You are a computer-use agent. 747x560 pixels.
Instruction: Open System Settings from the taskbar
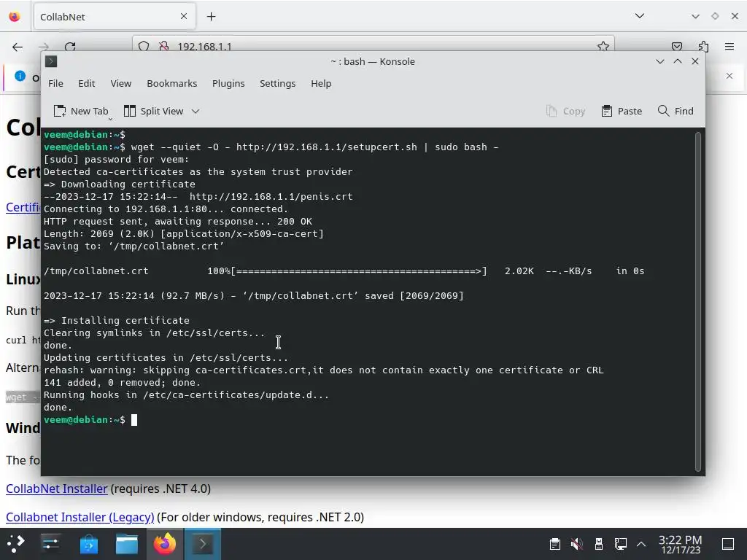[50, 543]
